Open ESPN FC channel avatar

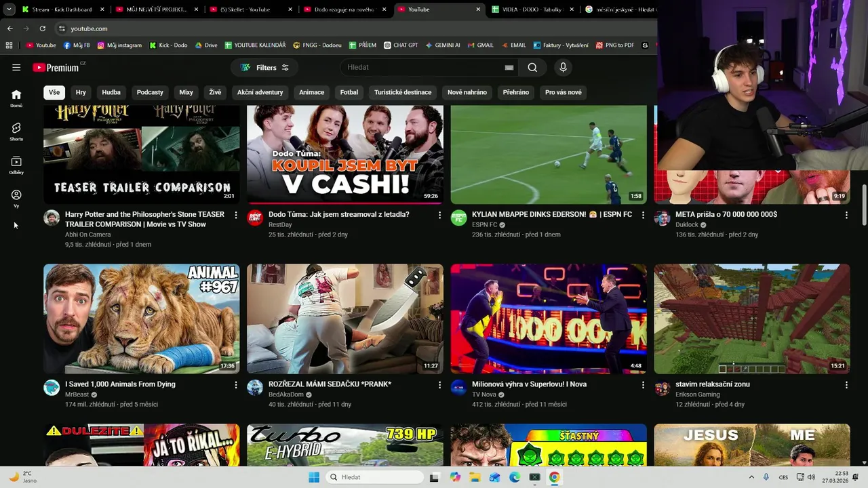[x=459, y=218]
